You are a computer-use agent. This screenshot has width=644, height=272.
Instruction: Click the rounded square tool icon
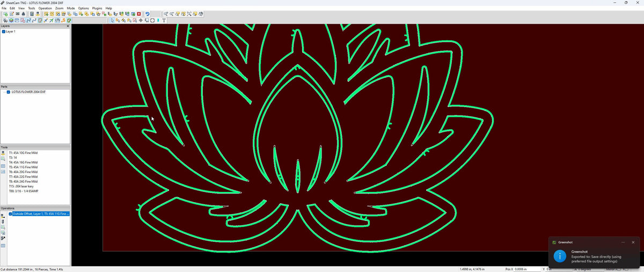(152, 20)
